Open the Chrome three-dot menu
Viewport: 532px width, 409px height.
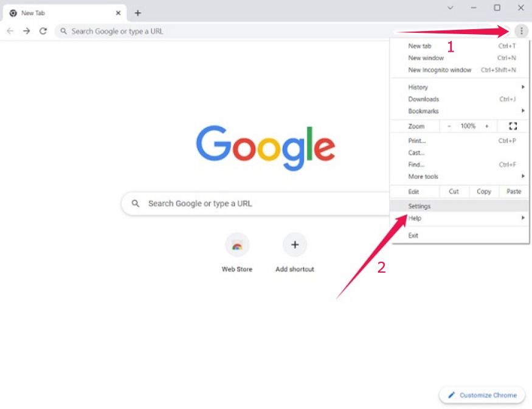click(522, 30)
